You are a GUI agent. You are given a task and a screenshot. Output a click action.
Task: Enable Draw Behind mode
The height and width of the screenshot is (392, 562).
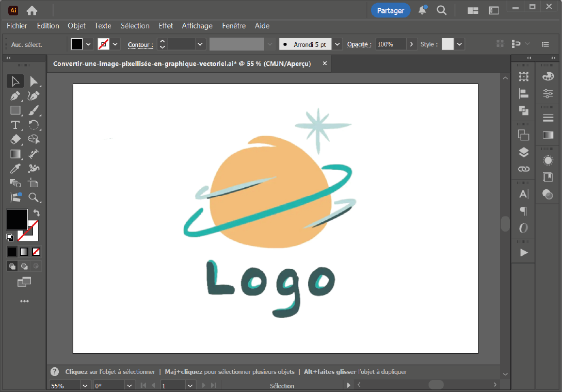point(24,267)
